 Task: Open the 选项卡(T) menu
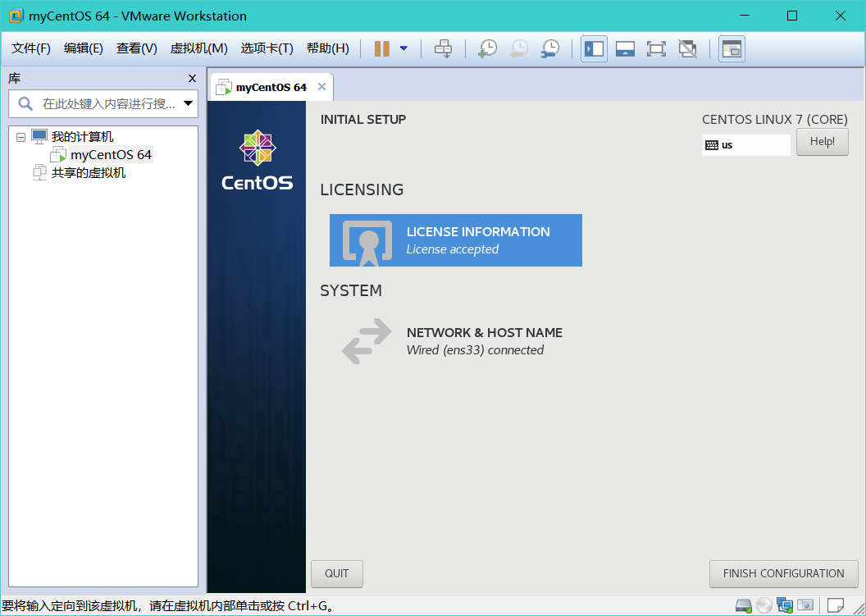pos(267,48)
